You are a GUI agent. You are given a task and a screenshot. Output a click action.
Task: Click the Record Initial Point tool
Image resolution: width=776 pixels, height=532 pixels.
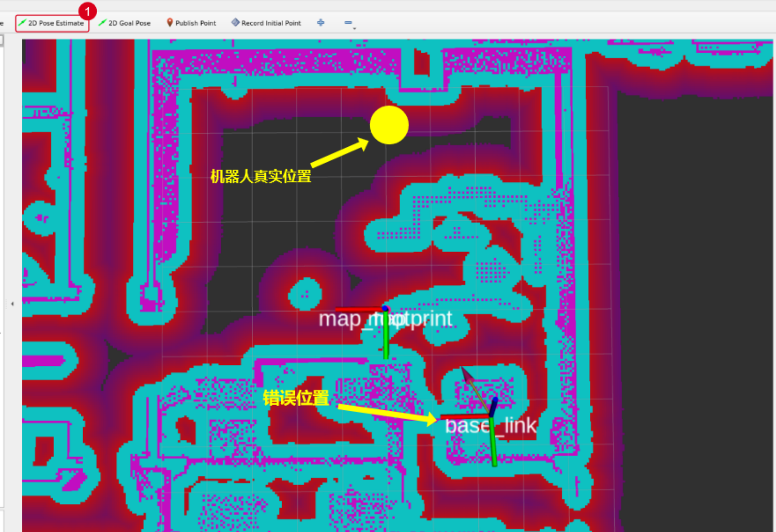[266, 23]
